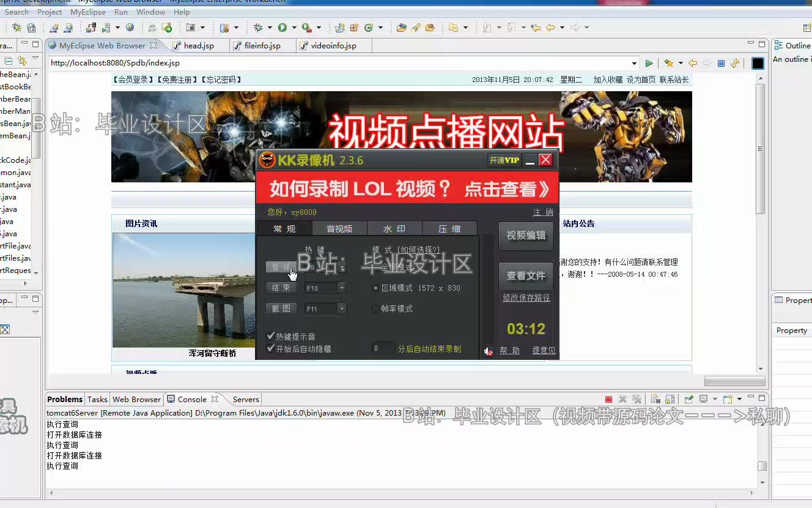This screenshot has width=812, height=508.
Task: Open the Search menu
Action: coord(17,12)
